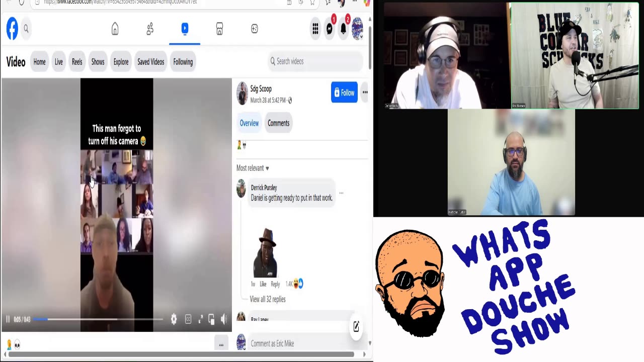Screen dimensions: 644x362
Task: Select the Home video filter chip
Action: click(x=39, y=62)
